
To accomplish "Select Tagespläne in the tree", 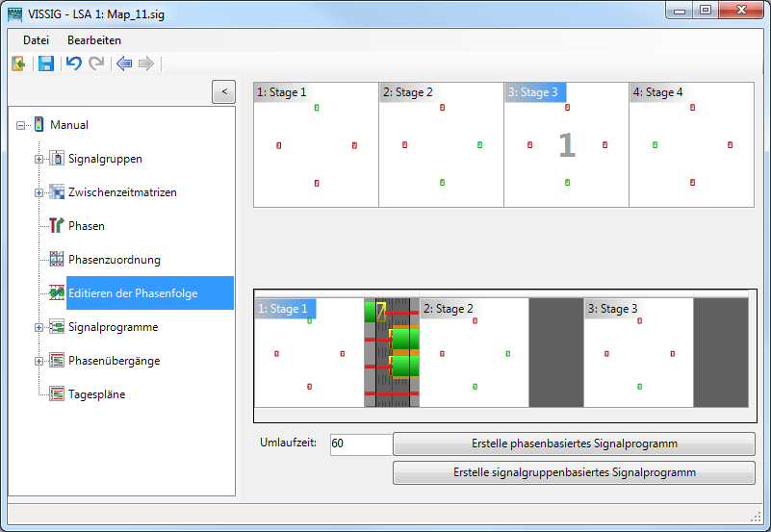I will 96,394.
